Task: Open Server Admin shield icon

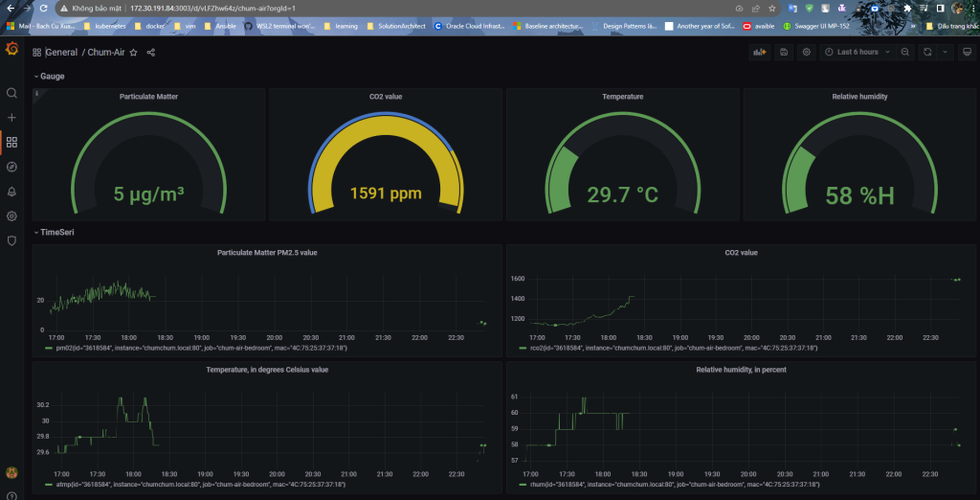Action: (11, 240)
